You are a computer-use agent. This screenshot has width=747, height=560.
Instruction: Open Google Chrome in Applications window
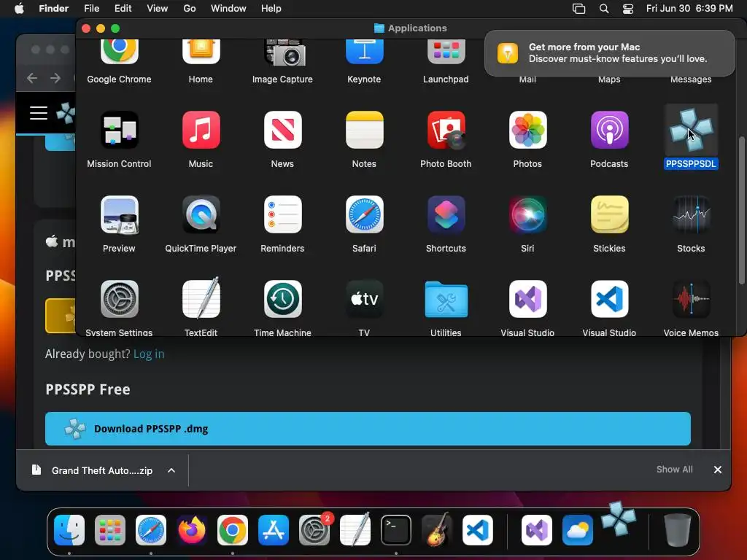[119, 50]
